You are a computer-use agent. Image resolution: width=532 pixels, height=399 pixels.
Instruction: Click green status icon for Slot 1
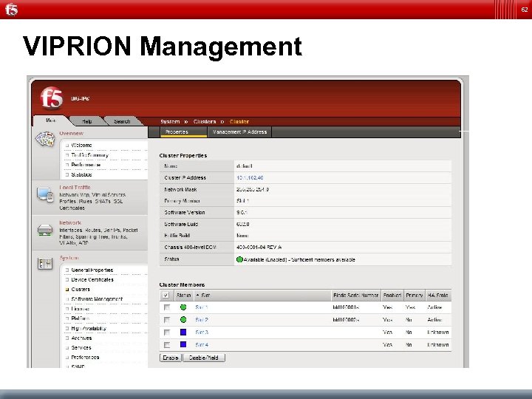pyautogui.click(x=183, y=307)
